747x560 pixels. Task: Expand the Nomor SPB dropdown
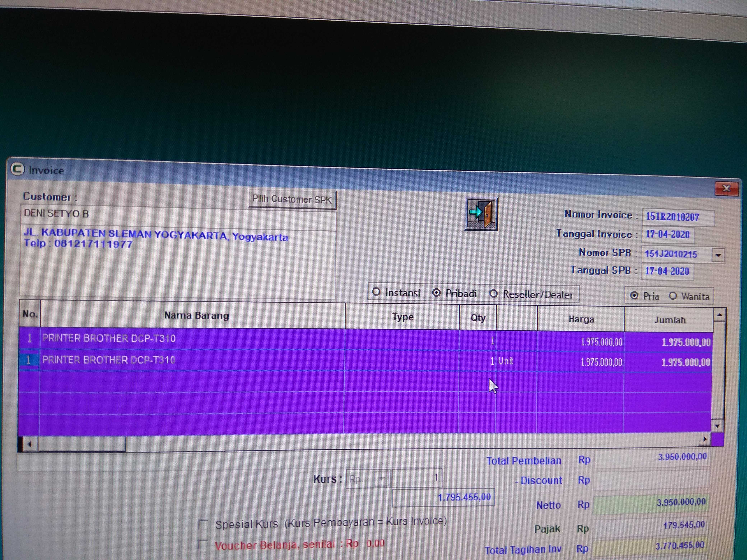[x=718, y=256]
